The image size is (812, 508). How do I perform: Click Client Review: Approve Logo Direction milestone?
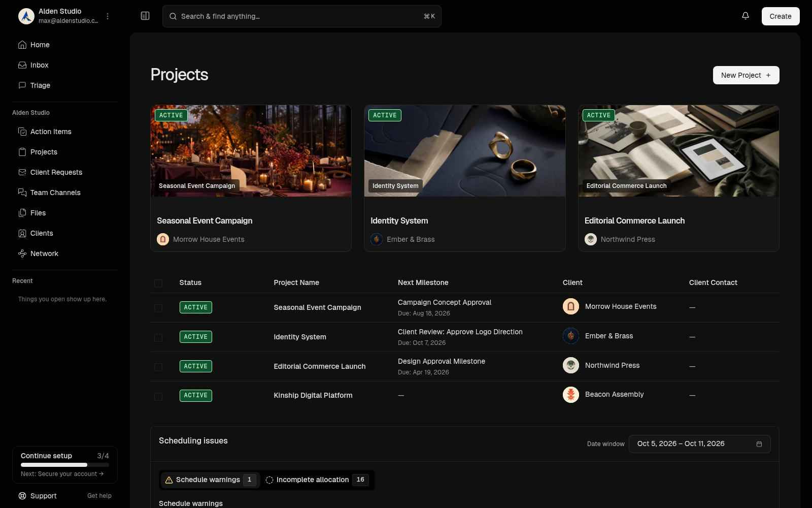point(460,332)
